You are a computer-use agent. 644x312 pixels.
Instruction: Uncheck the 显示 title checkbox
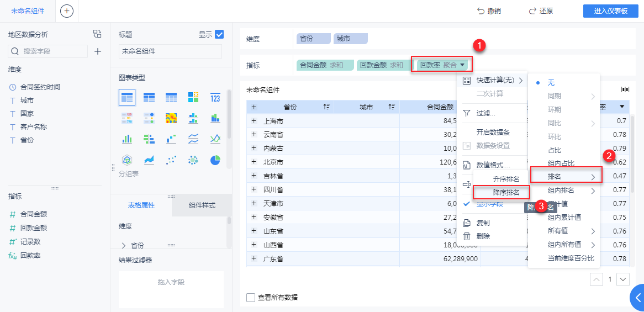219,34
